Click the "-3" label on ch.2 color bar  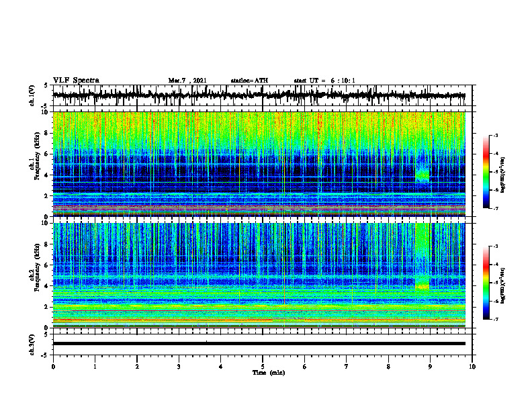click(x=496, y=246)
